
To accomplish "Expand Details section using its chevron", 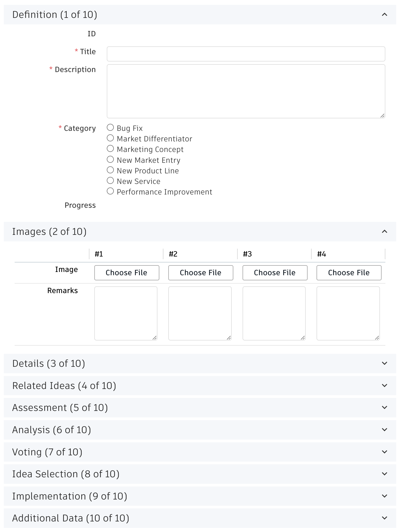I will tap(384, 363).
